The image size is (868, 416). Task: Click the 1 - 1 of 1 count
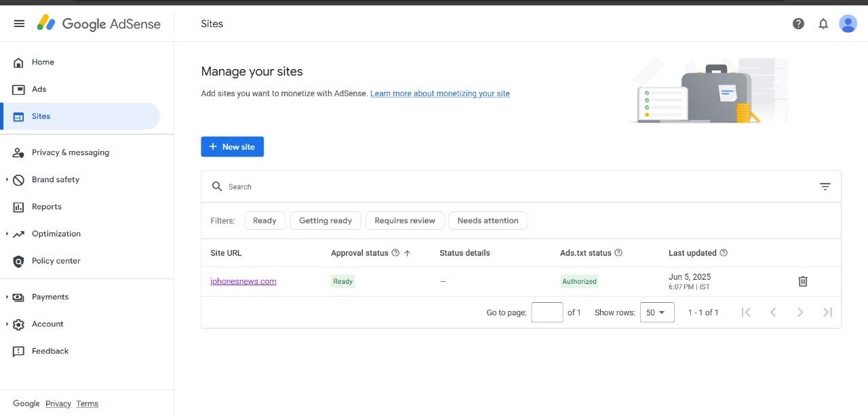pyautogui.click(x=703, y=312)
